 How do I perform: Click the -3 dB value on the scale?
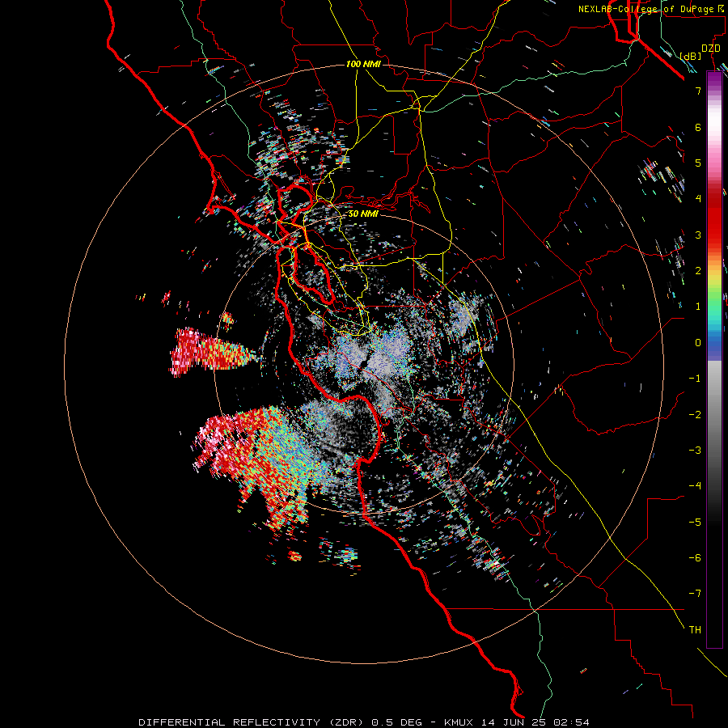[695, 451]
